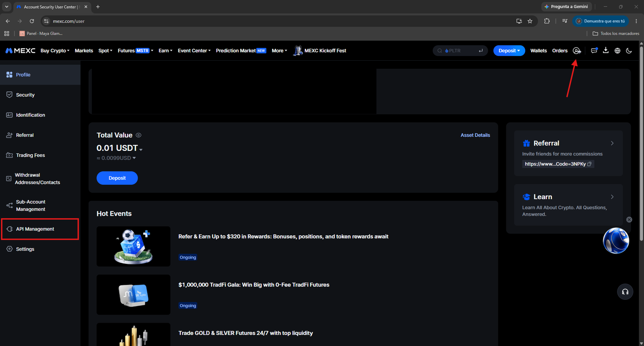
Task: Bookmark this page with star icon
Action: coord(530,21)
